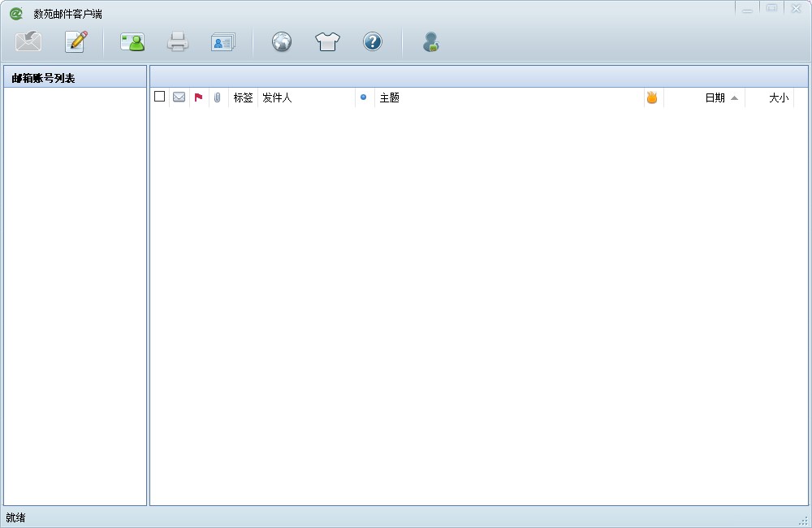This screenshot has width=812, height=528.
Task: Change skin with the T-shirt icon
Action: [x=328, y=41]
